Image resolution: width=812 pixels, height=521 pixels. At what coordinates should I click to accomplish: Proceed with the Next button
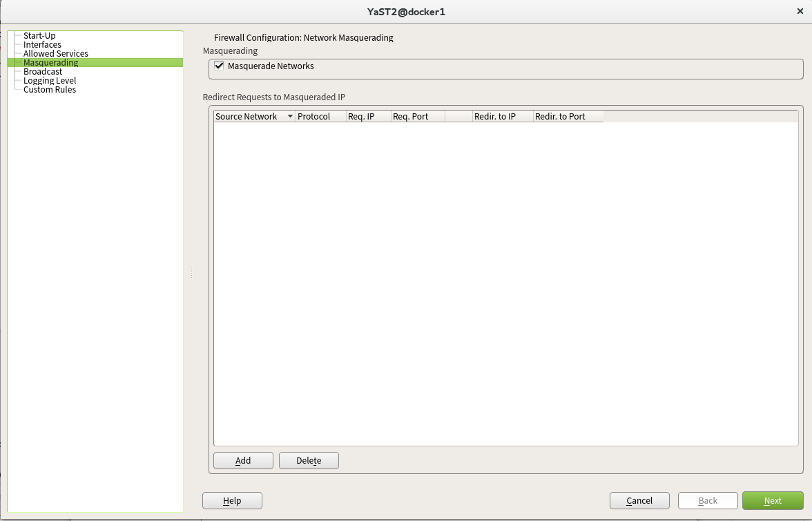tap(773, 500)
